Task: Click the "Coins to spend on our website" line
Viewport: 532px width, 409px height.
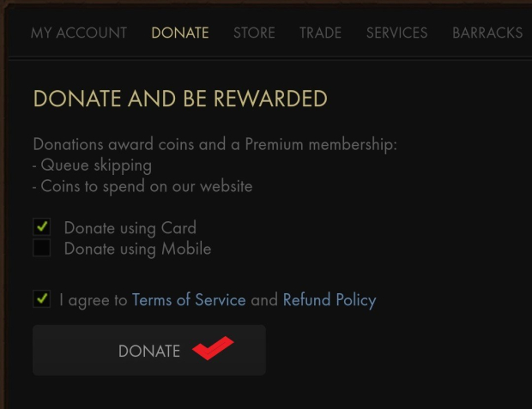Action: pyautogui.click(x=143, y=186)
